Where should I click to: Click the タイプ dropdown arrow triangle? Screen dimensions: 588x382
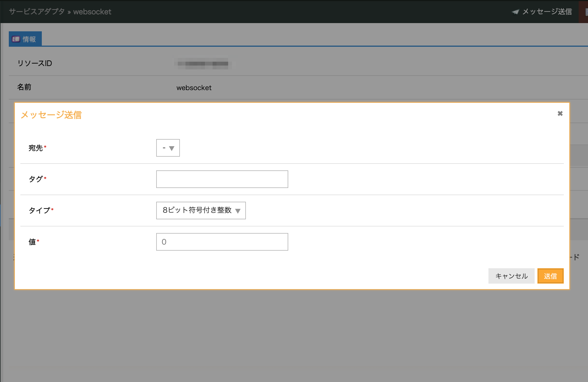238,211
